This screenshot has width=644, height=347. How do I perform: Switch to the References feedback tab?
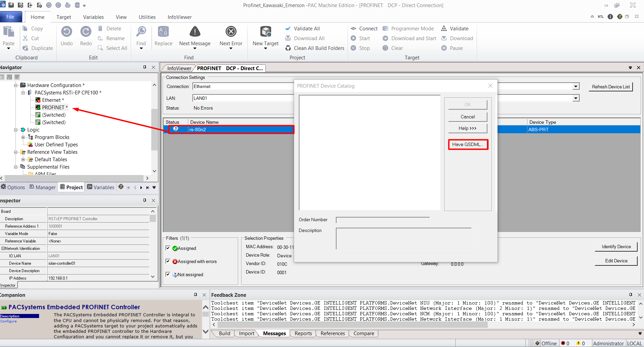coord(332,333)
